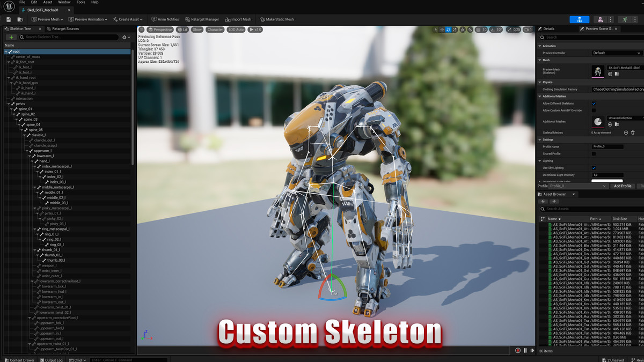Click the Skeleton editor mode button
Viewport: 644px width, 362px height.
(579, 19)
